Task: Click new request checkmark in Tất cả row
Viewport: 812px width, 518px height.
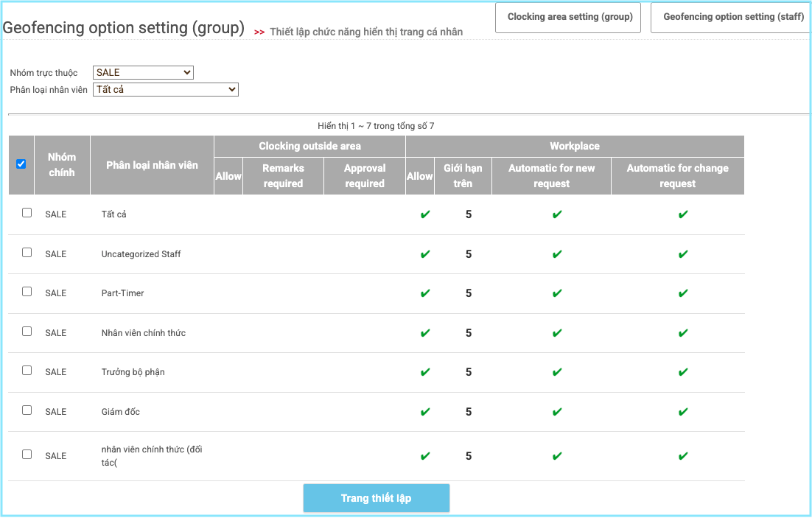Action: (x=557, y=214)
